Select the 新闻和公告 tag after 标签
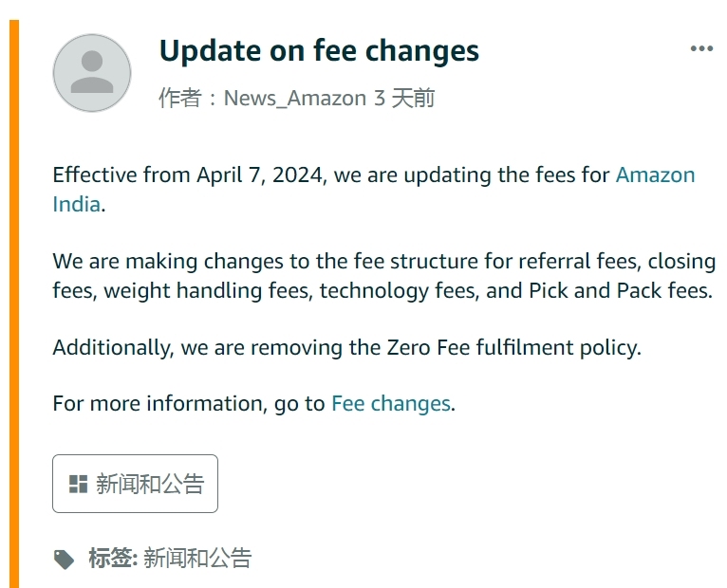The image size is (727, 588). 197,559
